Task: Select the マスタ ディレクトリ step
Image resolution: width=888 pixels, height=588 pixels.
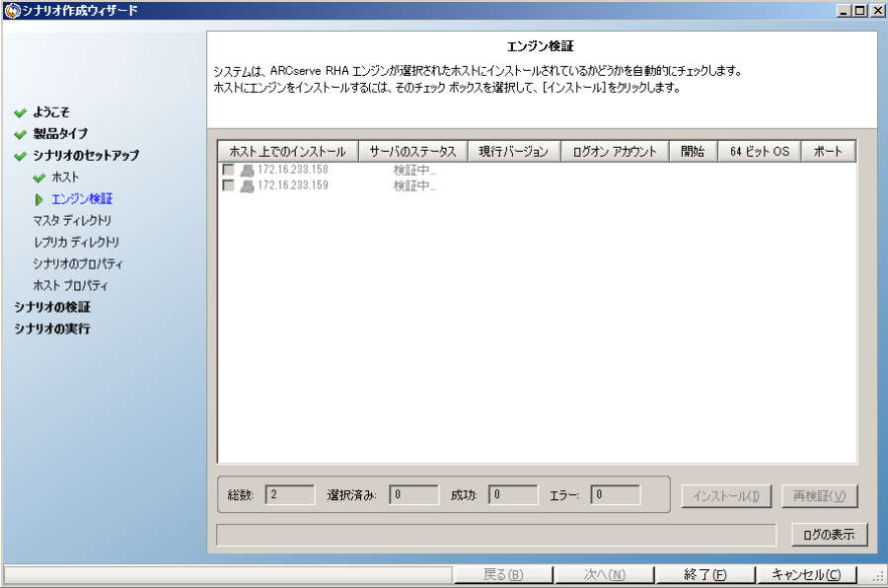Action: click(72, 220)
